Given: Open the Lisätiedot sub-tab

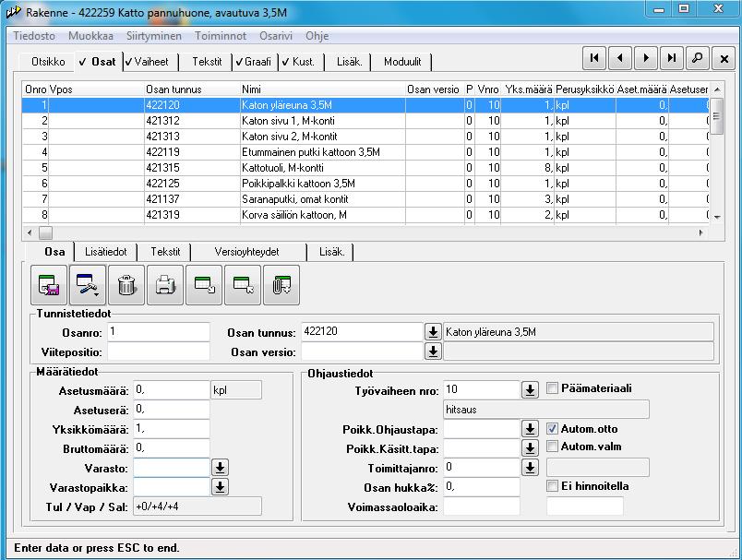Looking at the screenshot, I should 106,252.
